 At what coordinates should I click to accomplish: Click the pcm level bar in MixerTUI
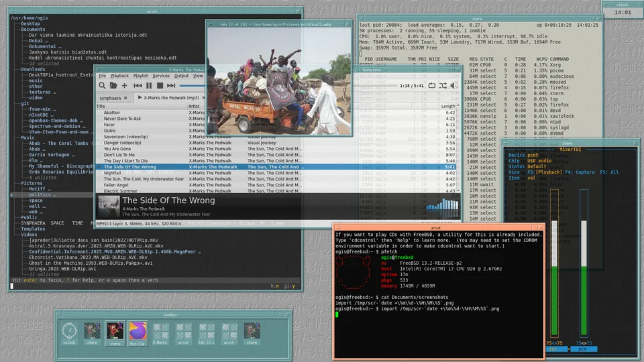[584, 263]
